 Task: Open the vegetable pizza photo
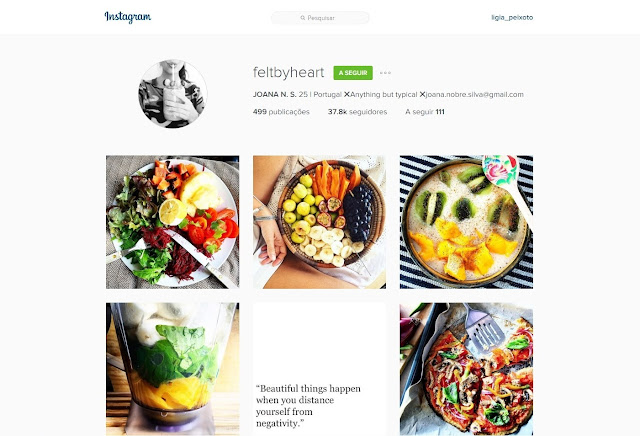(x=467, y=369)
